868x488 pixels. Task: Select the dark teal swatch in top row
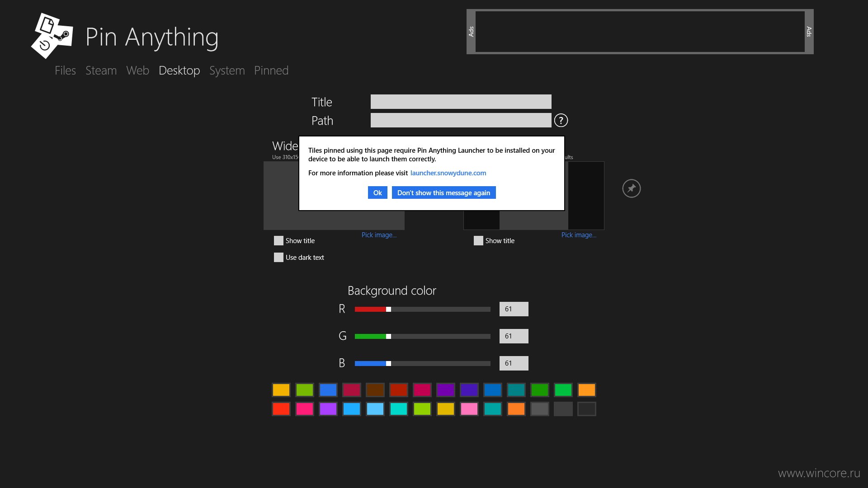point(516,390)
